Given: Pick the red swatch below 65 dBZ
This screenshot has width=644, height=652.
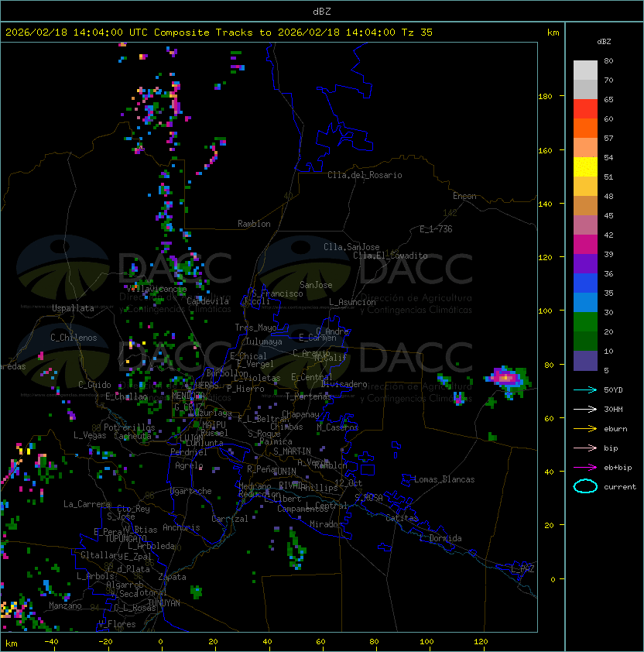Looking at the screenshot, I should coord(585,109).
